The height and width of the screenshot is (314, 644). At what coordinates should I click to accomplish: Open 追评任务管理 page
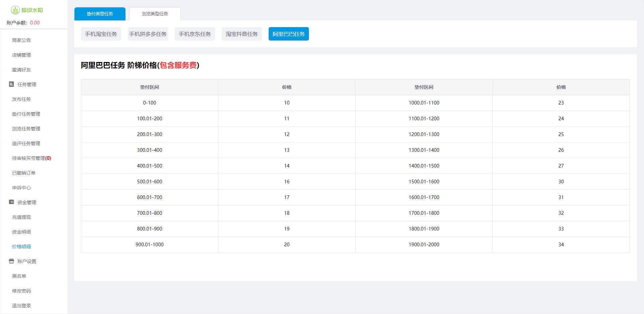click(26, 143)
